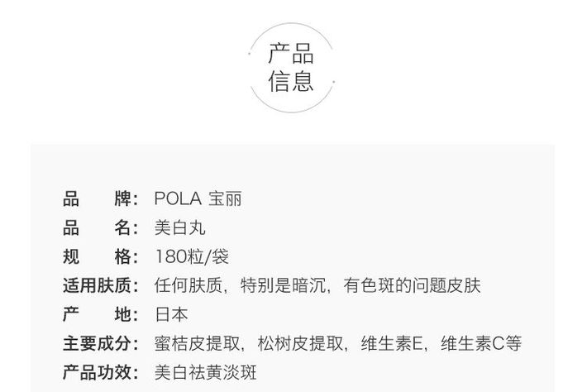Viewport: 587px width, 392px height.
Task: Click the 产品信息 circular badge
Action: coord(291,68)
